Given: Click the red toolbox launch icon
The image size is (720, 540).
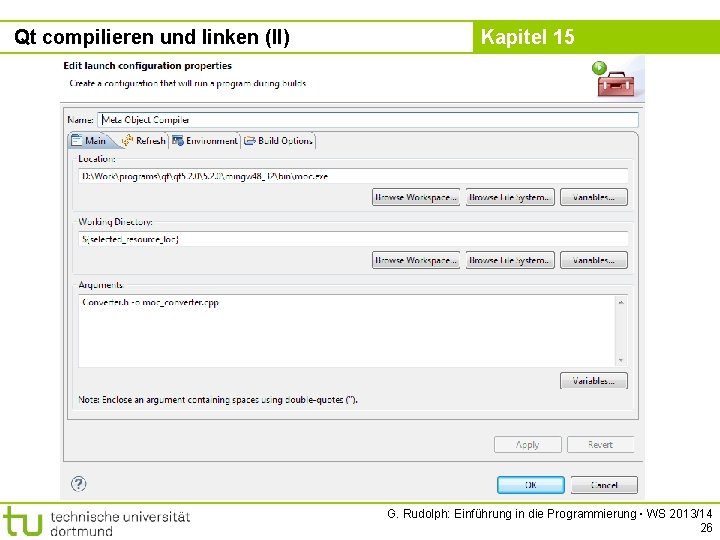Looking at the screenshot, I should point(615,79).
